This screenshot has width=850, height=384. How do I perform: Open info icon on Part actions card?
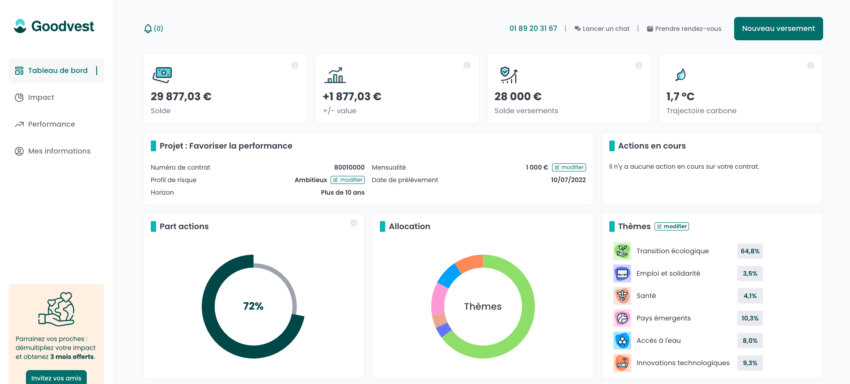click(x=353, y=223)
